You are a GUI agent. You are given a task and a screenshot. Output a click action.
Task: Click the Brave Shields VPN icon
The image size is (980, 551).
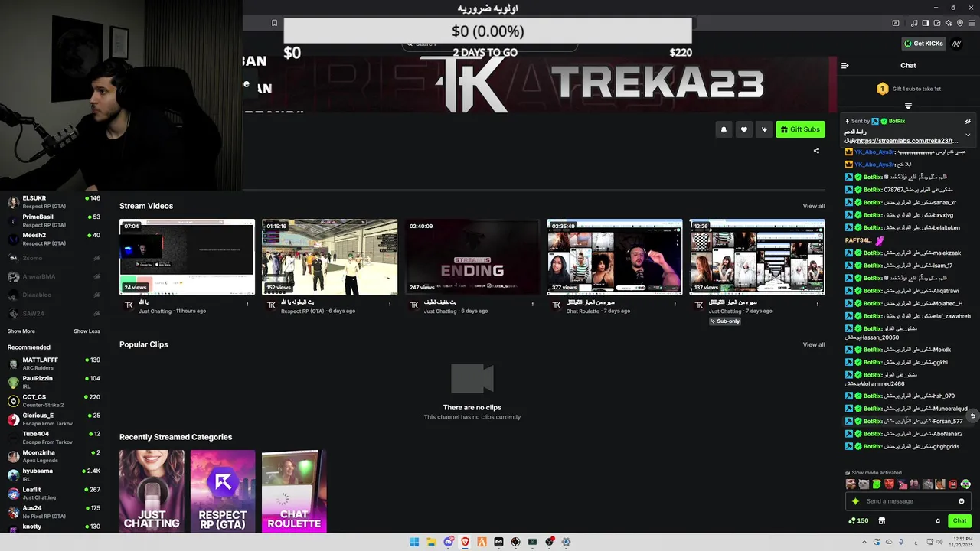(x=960, y=23)
